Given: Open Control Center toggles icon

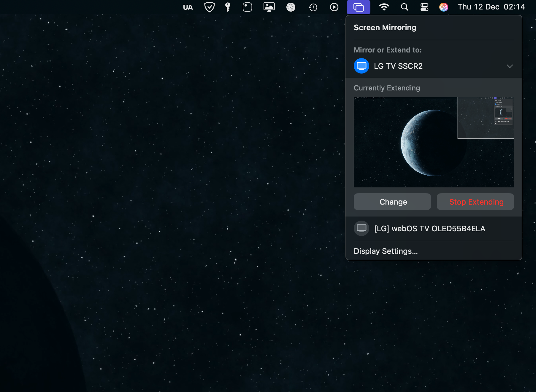Looking at the screenshot, I should click(x=424, y=7).
